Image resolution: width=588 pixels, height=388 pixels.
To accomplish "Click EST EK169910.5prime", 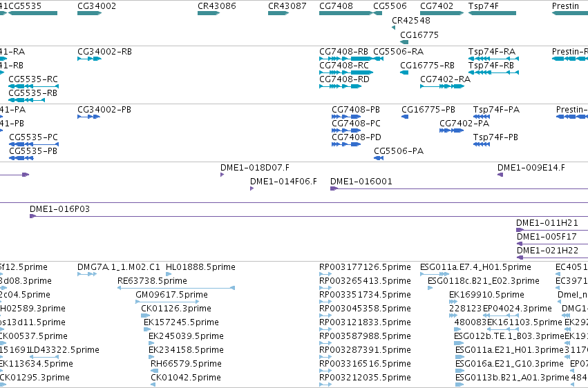I will pos(453,302).
